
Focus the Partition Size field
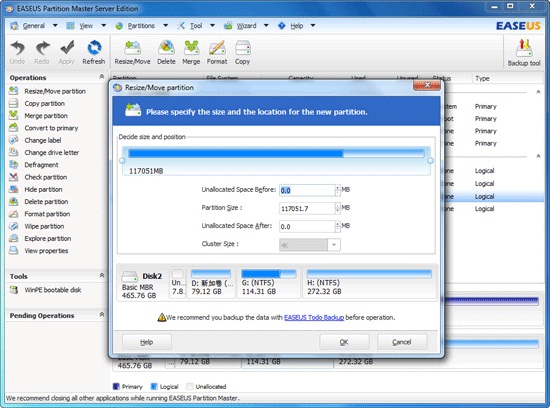click(x=307, y=208)
